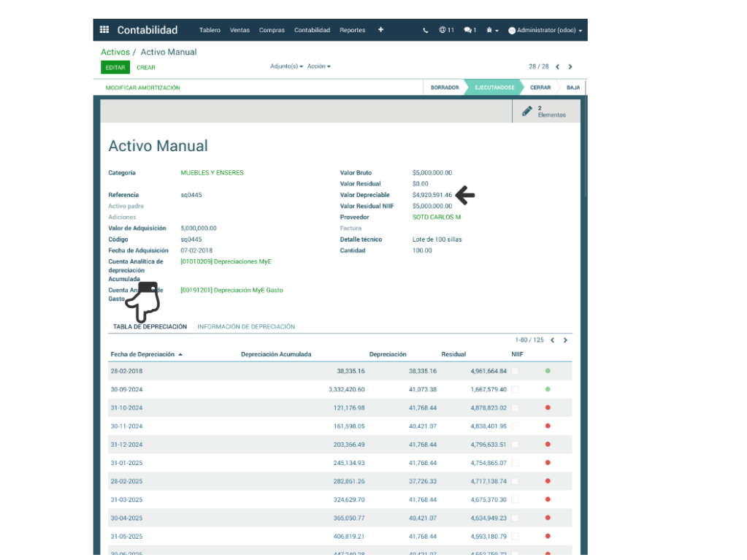Go to next asset record arrow
The width and height of the screenshot is (747, 560).
(x=570, y=66)
